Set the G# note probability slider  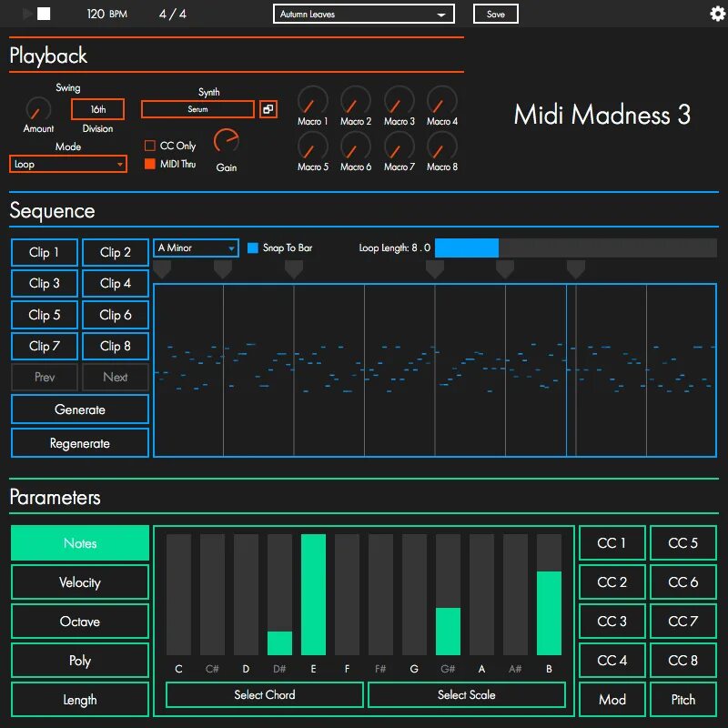pos(448,595)
